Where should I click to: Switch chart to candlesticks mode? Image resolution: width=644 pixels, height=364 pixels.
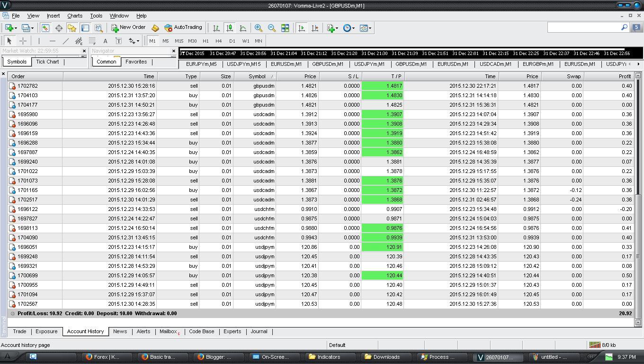[x=230, y=28]
